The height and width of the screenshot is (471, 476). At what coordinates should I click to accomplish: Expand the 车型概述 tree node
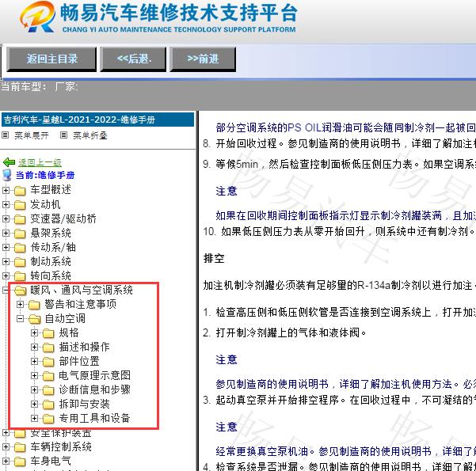click(6, 190)
